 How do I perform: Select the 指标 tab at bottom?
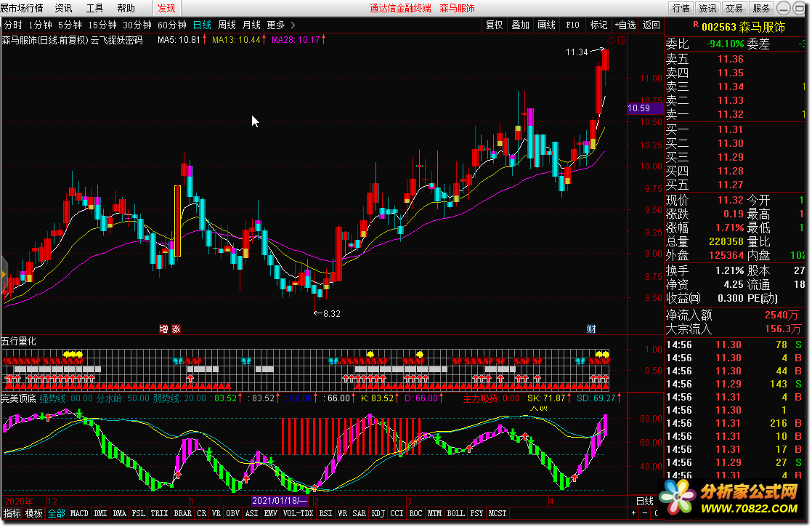tap(12, 513)
